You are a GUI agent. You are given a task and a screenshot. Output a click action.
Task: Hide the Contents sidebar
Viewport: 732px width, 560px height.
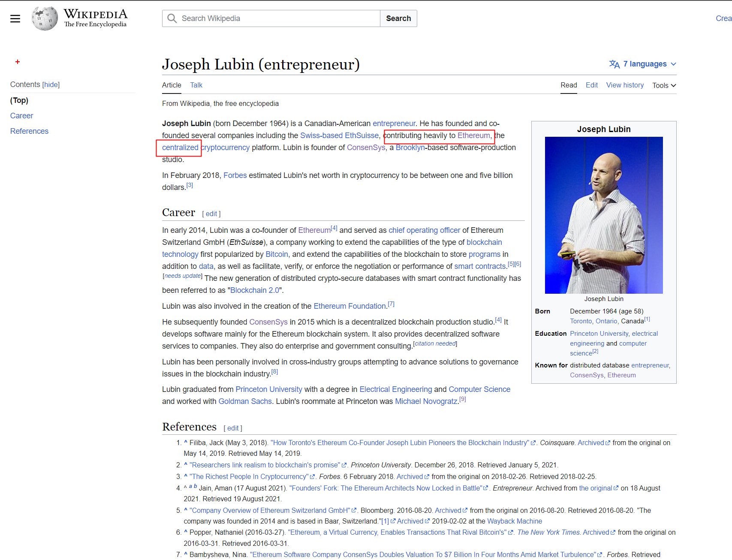(x=51, y=84)
